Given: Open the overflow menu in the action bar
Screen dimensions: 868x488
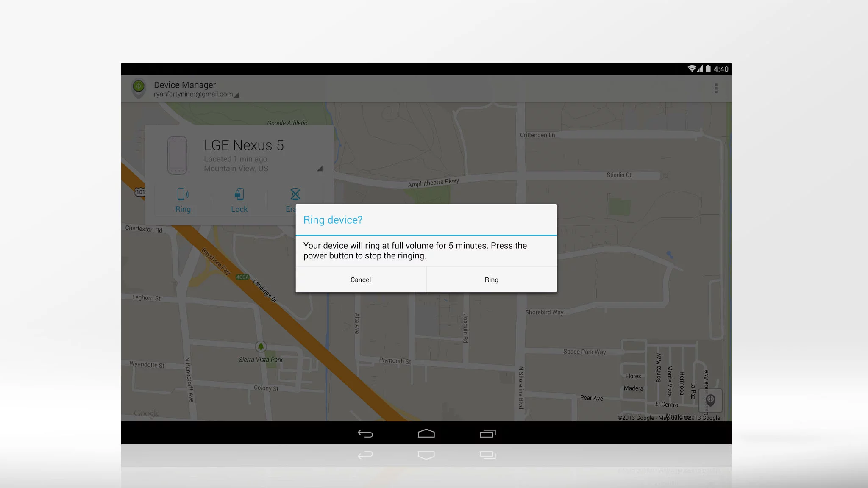Looking at the screenshot, I should click(x=717, y=88).
